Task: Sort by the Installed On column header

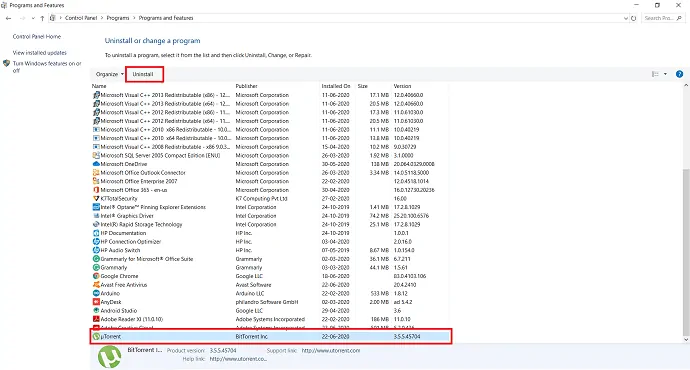Action: (x=336, y=86)
